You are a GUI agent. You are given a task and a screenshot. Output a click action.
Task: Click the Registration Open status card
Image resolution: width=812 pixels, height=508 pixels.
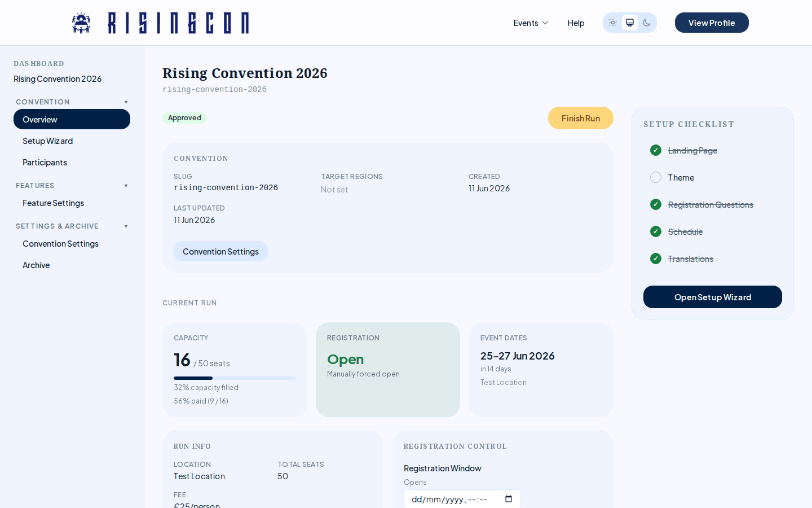388,370
